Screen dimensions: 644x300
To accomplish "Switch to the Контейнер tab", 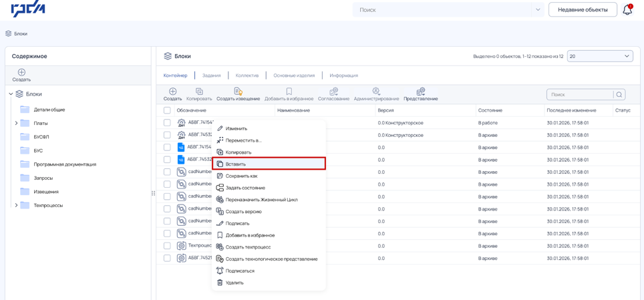I will point(176,76).
